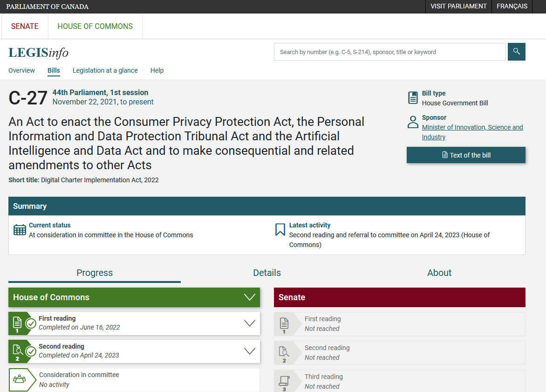Go to the Senate site tab
The height and width of the screenshot is (392, 546).
click(x=25, y=26)
